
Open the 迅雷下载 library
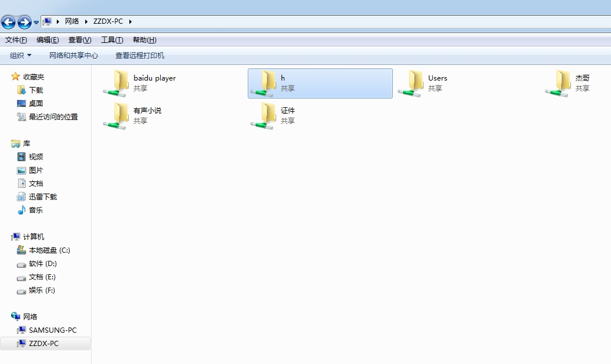[43, 196]
